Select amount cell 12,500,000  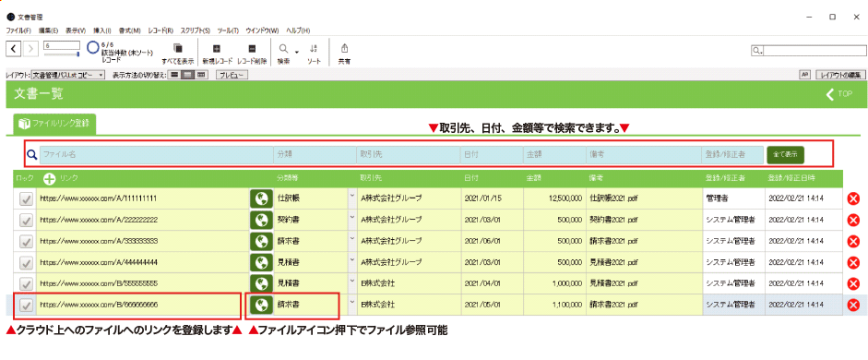click(x=554, y=198)
